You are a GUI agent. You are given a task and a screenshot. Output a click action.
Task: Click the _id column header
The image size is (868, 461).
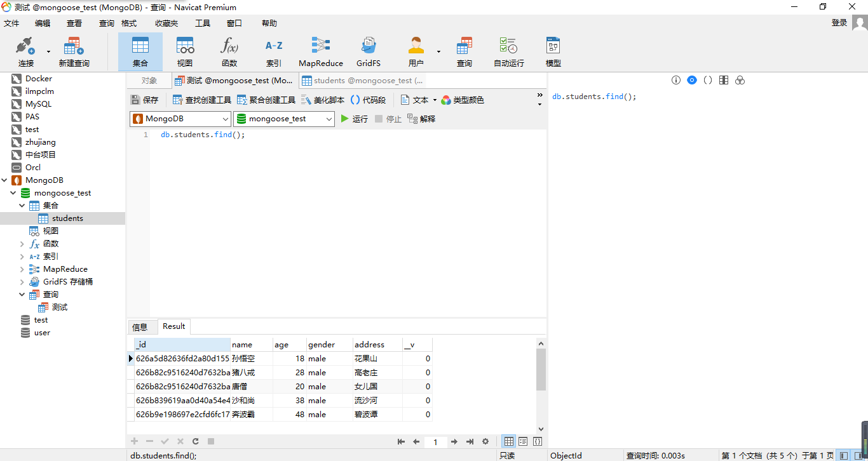[x=182, y=345]
